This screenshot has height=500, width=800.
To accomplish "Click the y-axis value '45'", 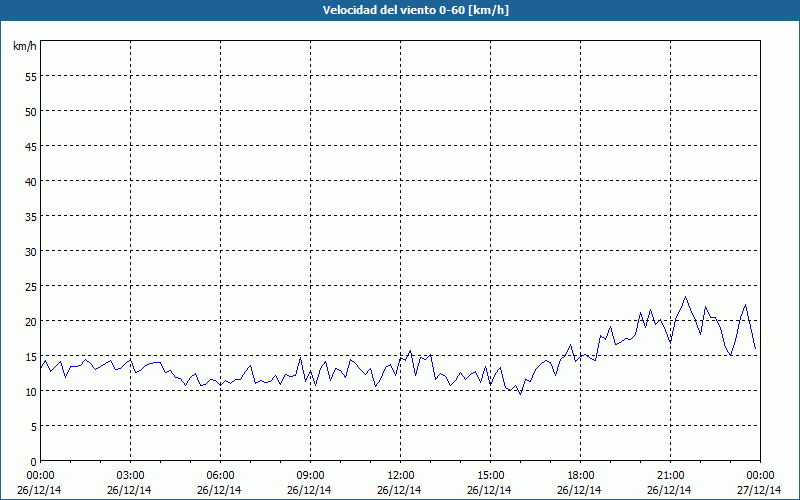I will (31, 146).
